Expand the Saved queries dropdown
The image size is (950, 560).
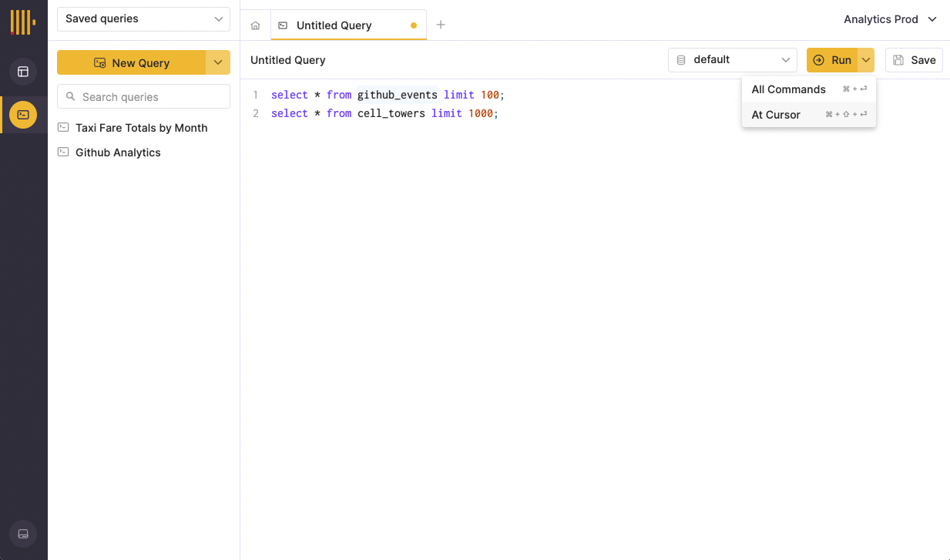coord(143,19)
